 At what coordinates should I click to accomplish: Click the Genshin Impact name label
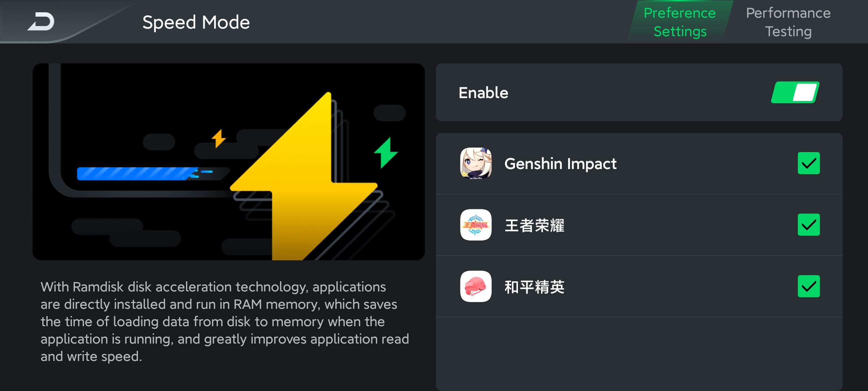(560, 164)
